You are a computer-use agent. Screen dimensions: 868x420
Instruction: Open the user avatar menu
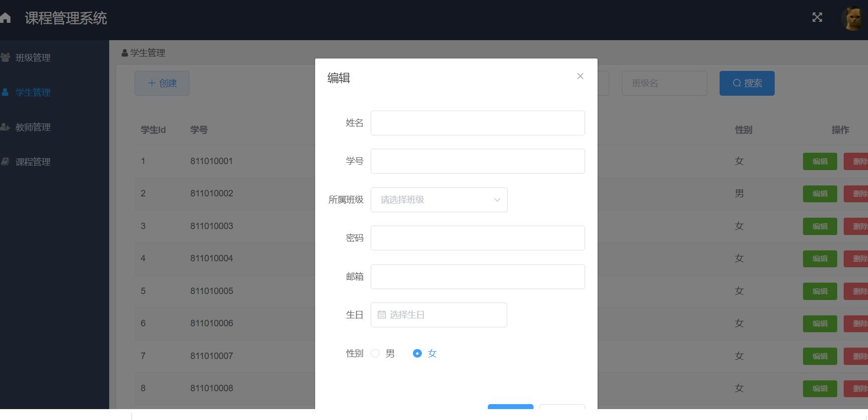(855, 18)
